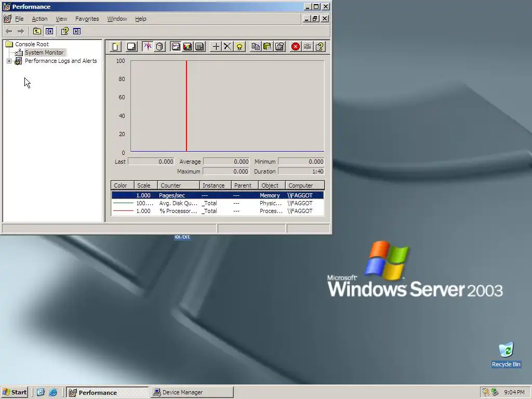Click the green color line of Avg. Disk row
Screen dimensions: 532x399
coord(123,203)
